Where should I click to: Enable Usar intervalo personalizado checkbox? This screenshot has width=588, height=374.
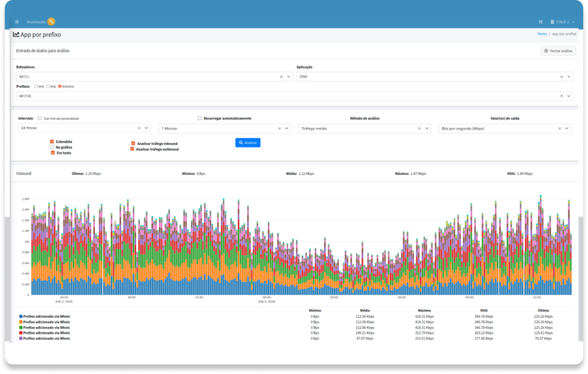click(40, 118)
